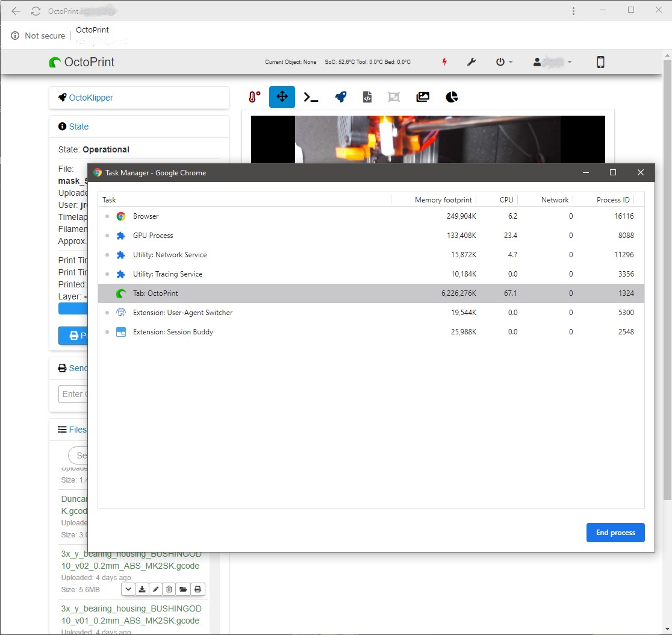672x635 pixels.
Task: Click process ID 8088 cell
Action: click(x=626, y=236)
